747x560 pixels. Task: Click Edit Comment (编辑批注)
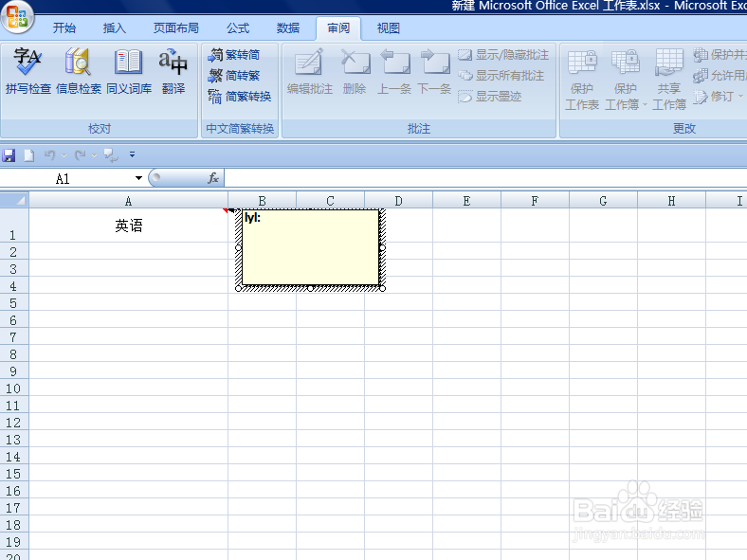[310, 70]
